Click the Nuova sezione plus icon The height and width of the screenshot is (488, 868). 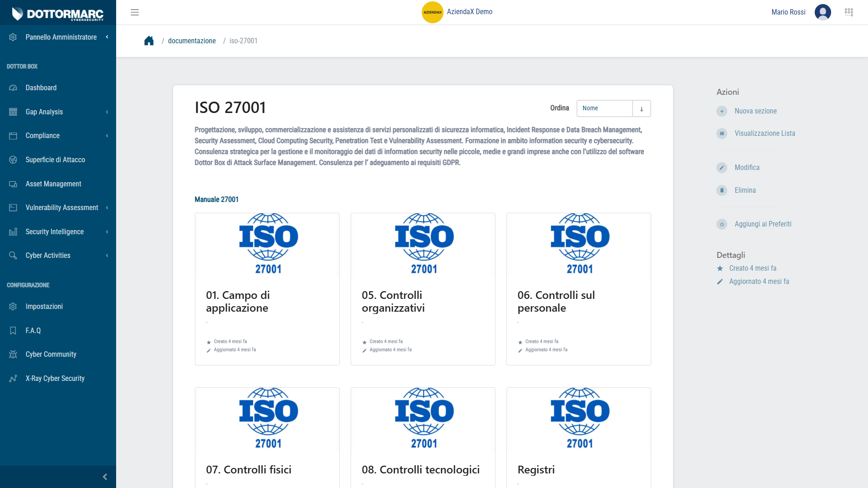(722, 111)
